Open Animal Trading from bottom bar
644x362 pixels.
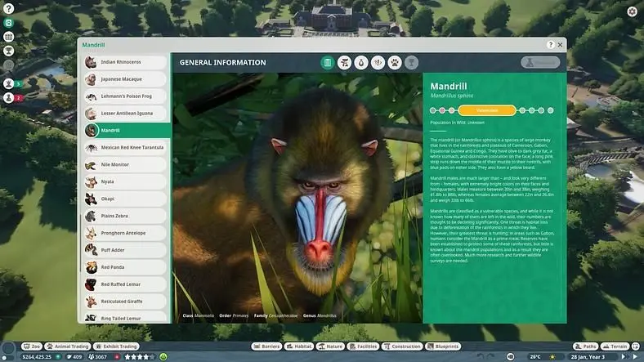click(x=68, y=346)
